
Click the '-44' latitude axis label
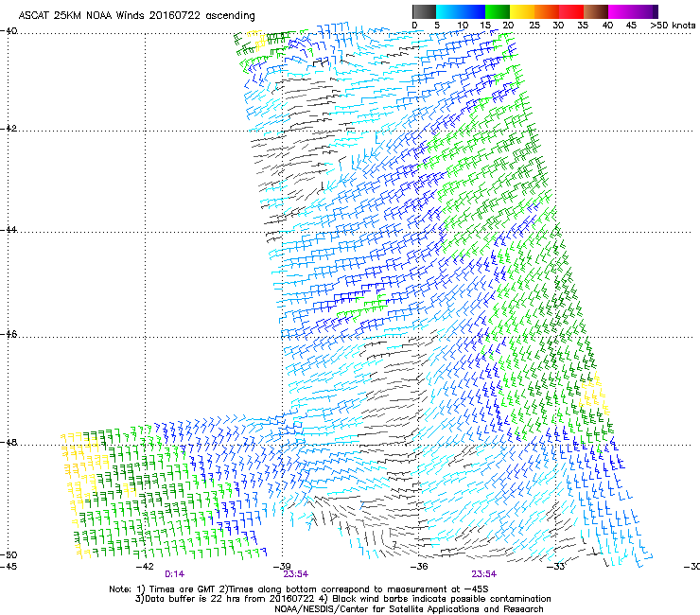tap(9, 230)
